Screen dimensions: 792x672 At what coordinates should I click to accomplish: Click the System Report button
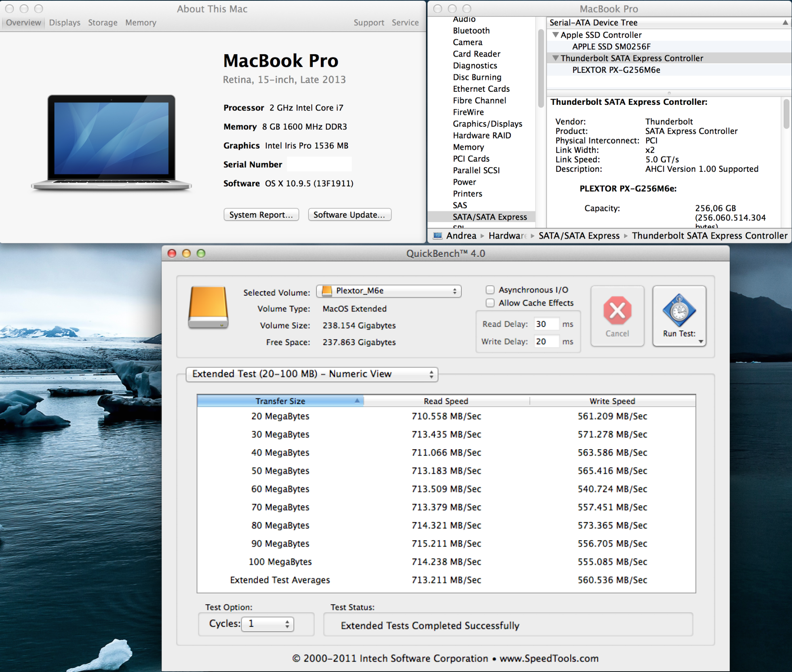[261, 215]
